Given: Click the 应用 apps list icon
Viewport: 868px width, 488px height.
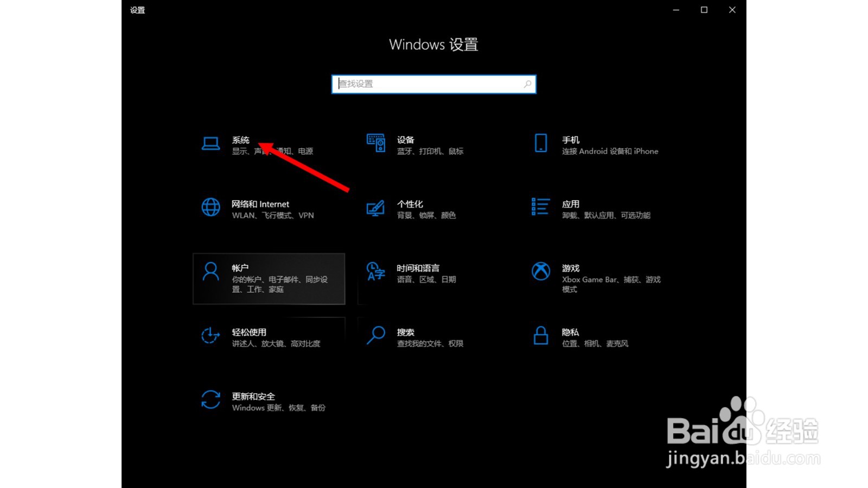Looking at the screenshot, I should click(x=541, y=207).
